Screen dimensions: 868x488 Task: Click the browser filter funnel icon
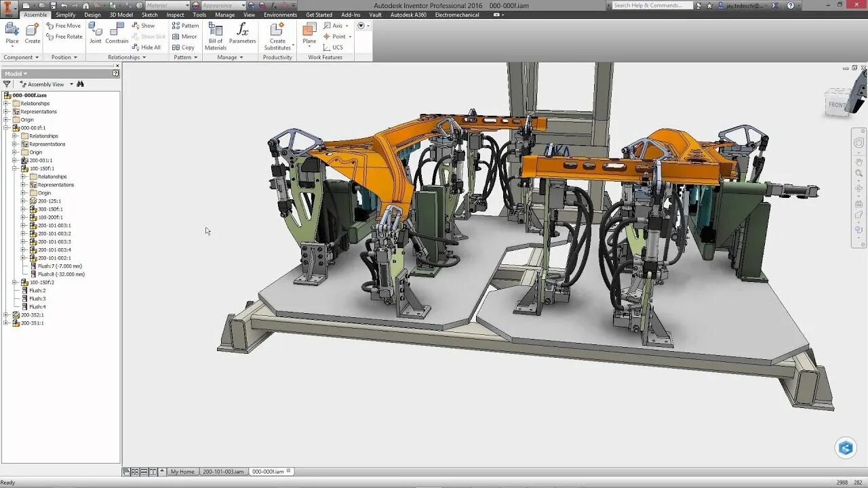click(7, 84)
